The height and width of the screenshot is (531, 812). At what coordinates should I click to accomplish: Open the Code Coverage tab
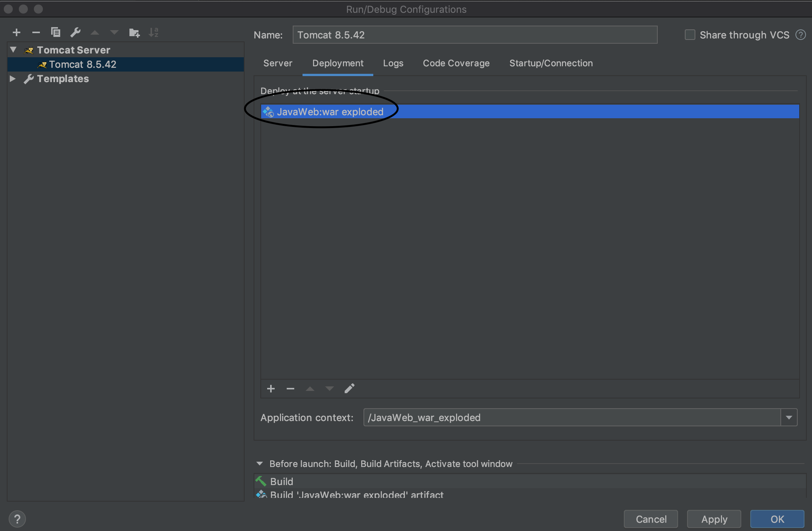pos(456,63)
